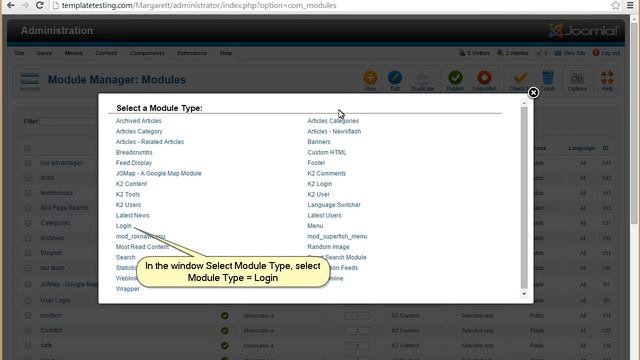Check the box for our advantages module
Viewport: 640px width, 360px height.
[x=28, y=163]
